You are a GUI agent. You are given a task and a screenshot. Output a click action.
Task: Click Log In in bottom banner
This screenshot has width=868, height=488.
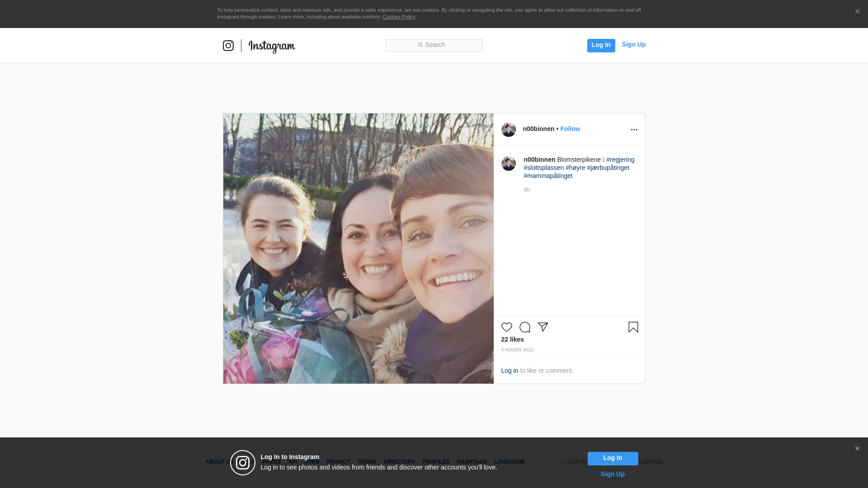point(613,458)
